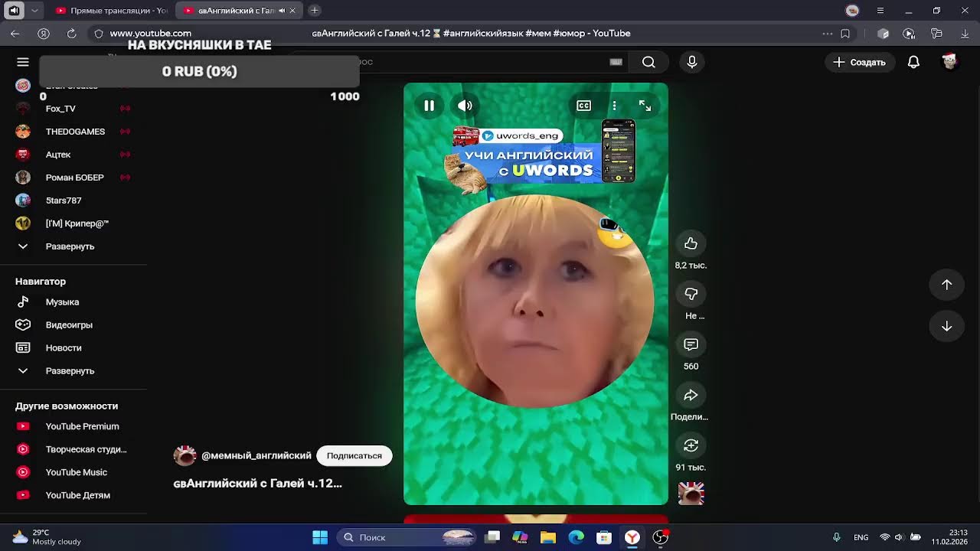Go to the next Short
This screenshot has width=980, height=551.
(x=946, y=326)
